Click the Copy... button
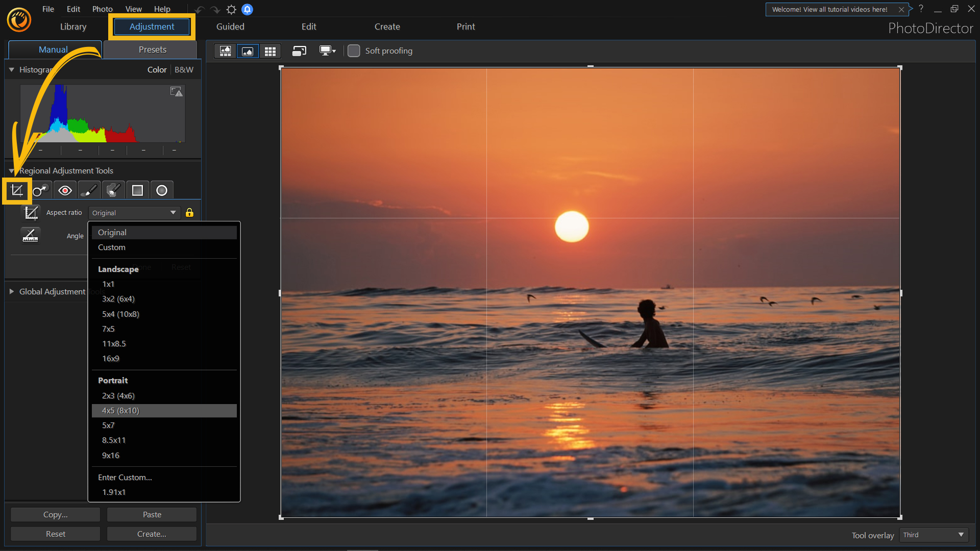 [x=55, y=515]
